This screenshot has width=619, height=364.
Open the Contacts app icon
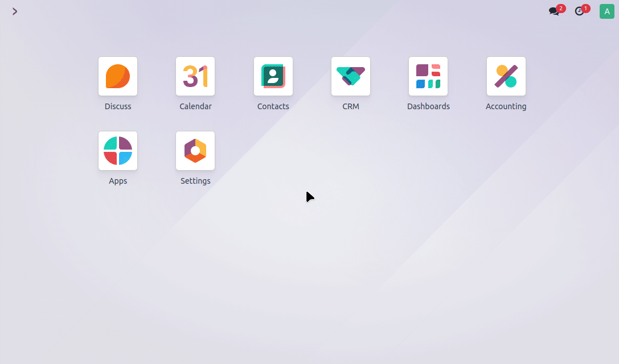click(273, 76)
